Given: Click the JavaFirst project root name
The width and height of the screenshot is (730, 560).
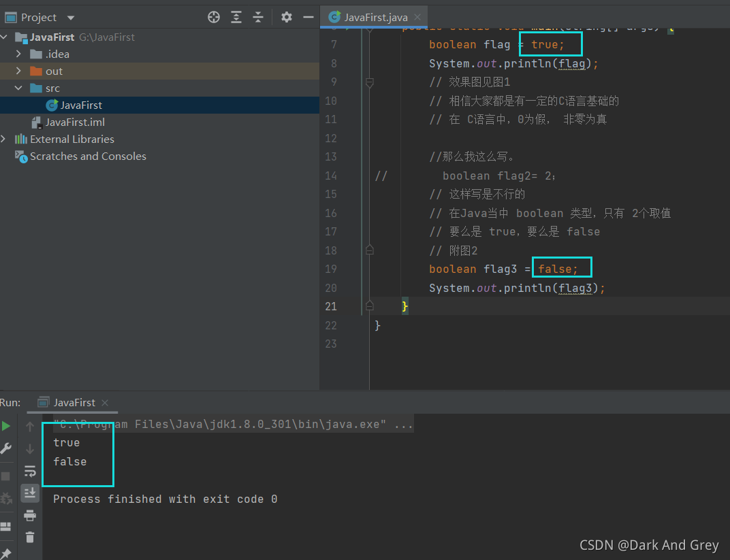Looking at the screenshot, I should point(52,37).
